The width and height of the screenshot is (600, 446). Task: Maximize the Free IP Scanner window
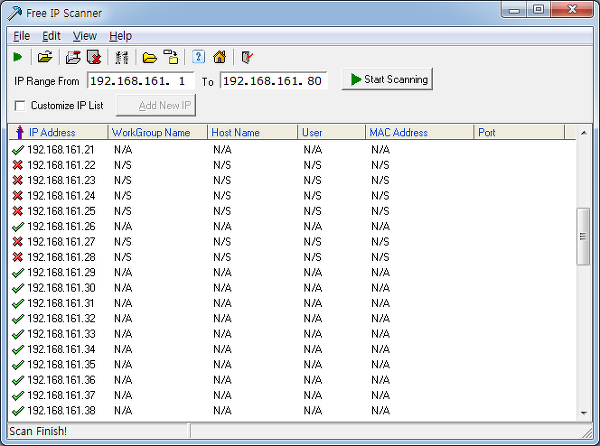click(x=539, y=10)
